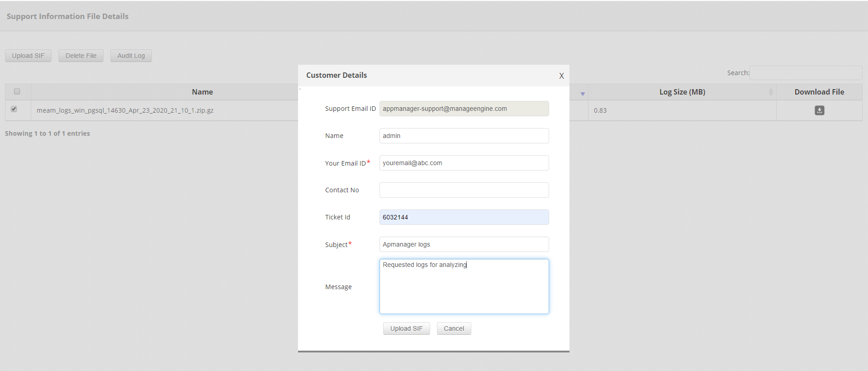
Task: Click the Subject field with Apmanager logs
Action: [x=464, y=244]
